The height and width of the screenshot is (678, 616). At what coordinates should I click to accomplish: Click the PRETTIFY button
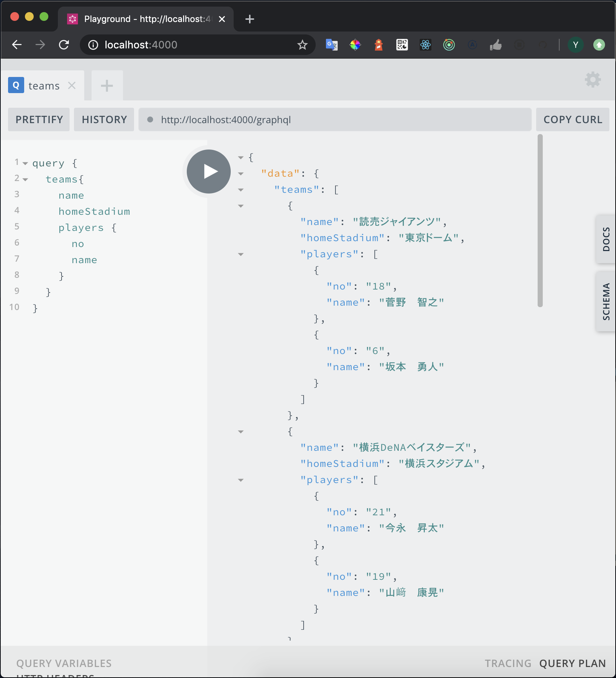tap(39, 119)
